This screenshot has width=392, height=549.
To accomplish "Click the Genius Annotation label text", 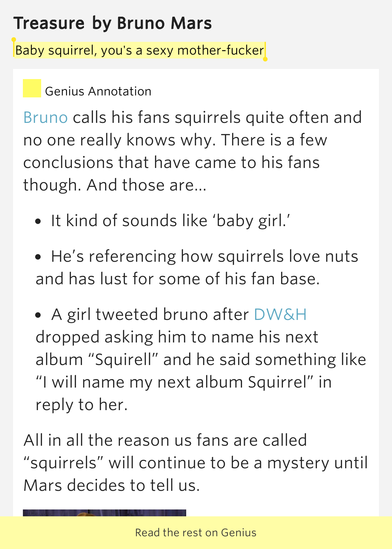I will (x=98, y=91).
